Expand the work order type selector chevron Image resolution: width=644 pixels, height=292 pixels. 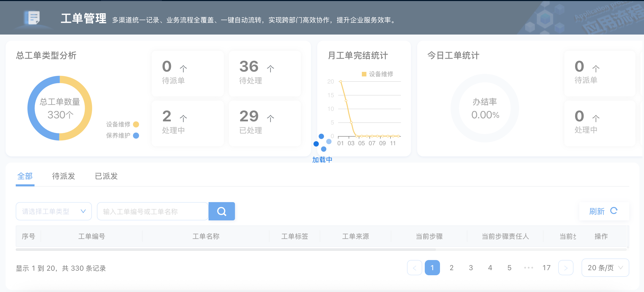click(84, 211)
